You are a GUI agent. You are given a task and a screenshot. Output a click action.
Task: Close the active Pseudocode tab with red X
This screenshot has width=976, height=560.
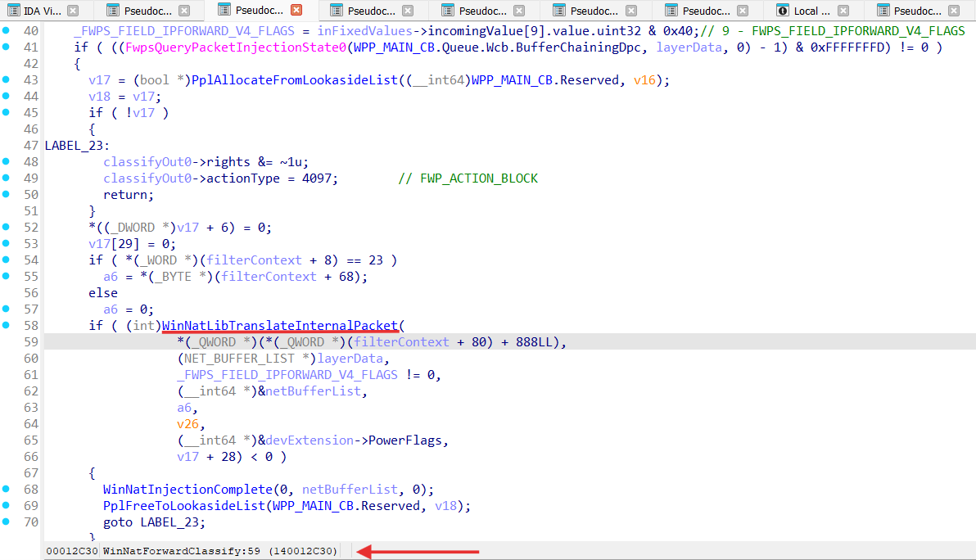click(296, 11)
